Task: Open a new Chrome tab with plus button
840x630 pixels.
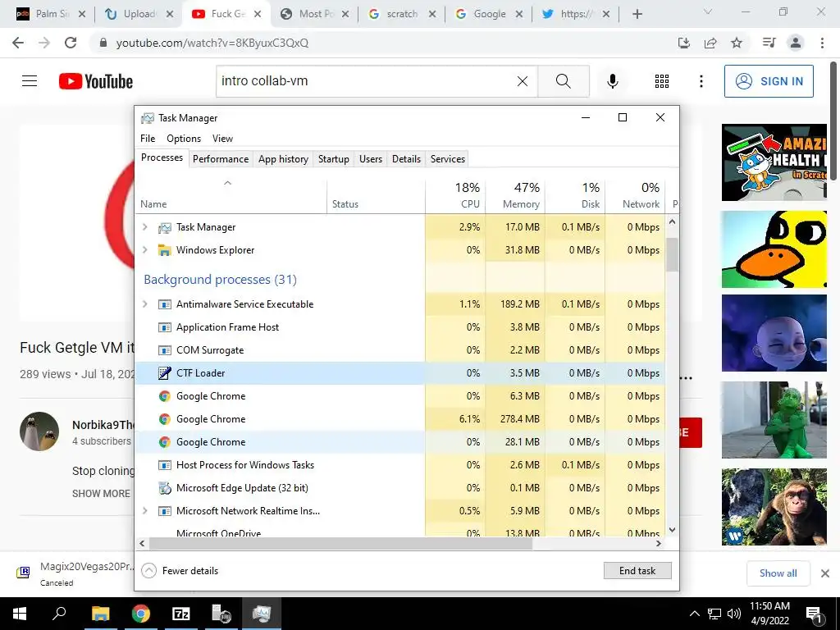Action: point(637,14)
